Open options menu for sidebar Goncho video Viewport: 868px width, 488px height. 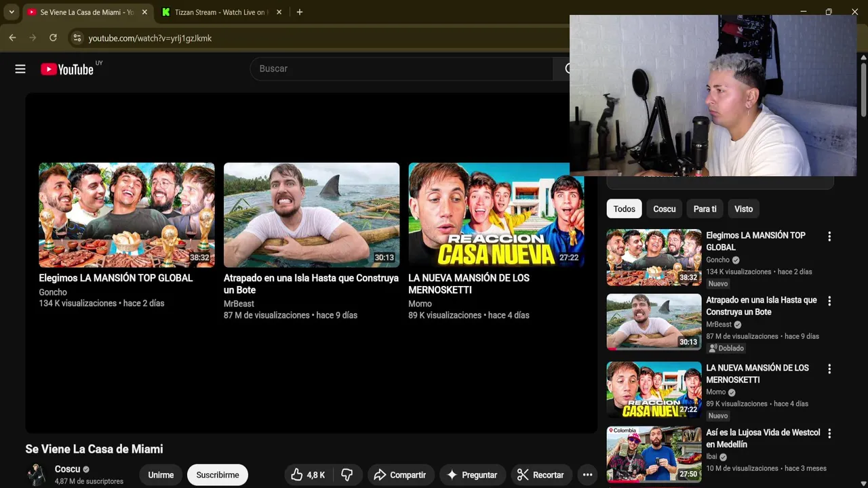[829, 237]
